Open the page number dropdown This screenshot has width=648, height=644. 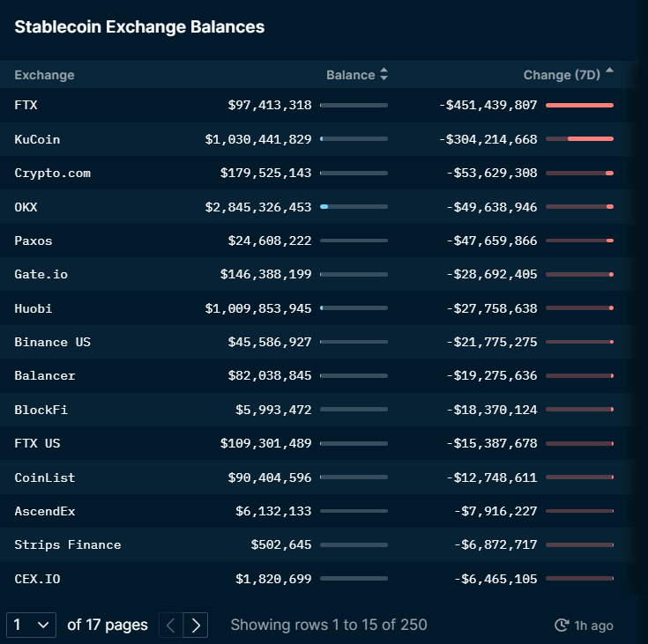pyautogui.click(x=31, y=625)
